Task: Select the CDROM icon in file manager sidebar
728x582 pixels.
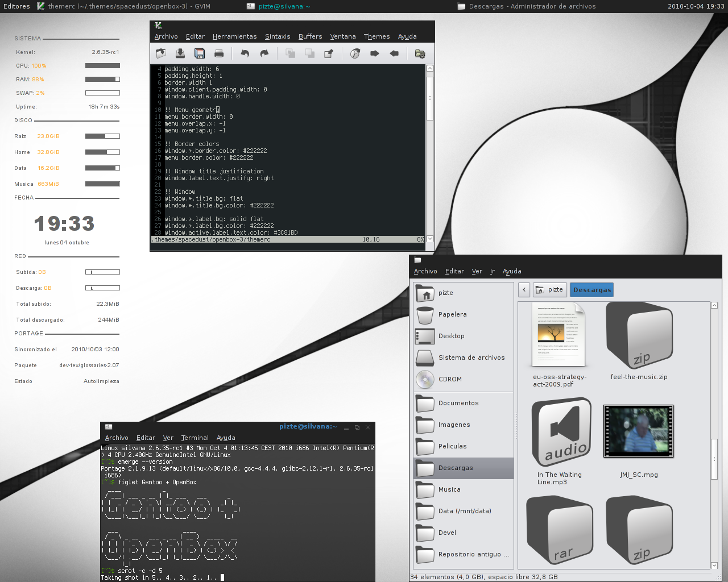Action: (425, 379)
